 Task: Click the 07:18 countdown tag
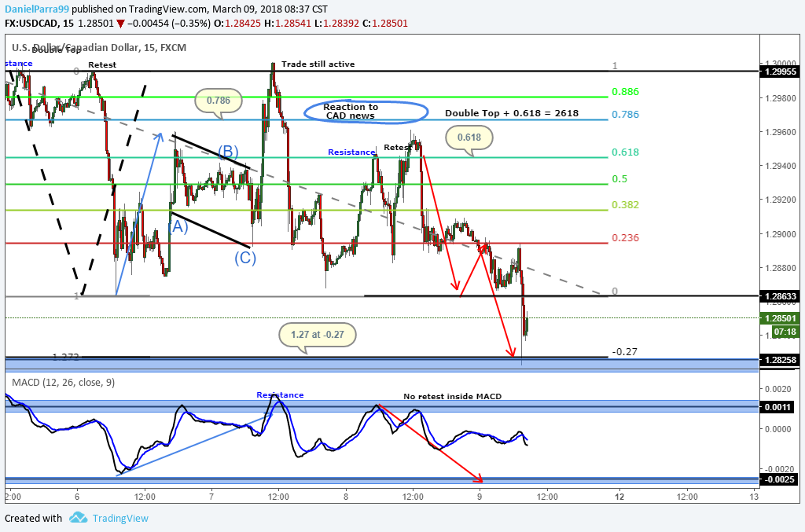click(x=785, y=332)
